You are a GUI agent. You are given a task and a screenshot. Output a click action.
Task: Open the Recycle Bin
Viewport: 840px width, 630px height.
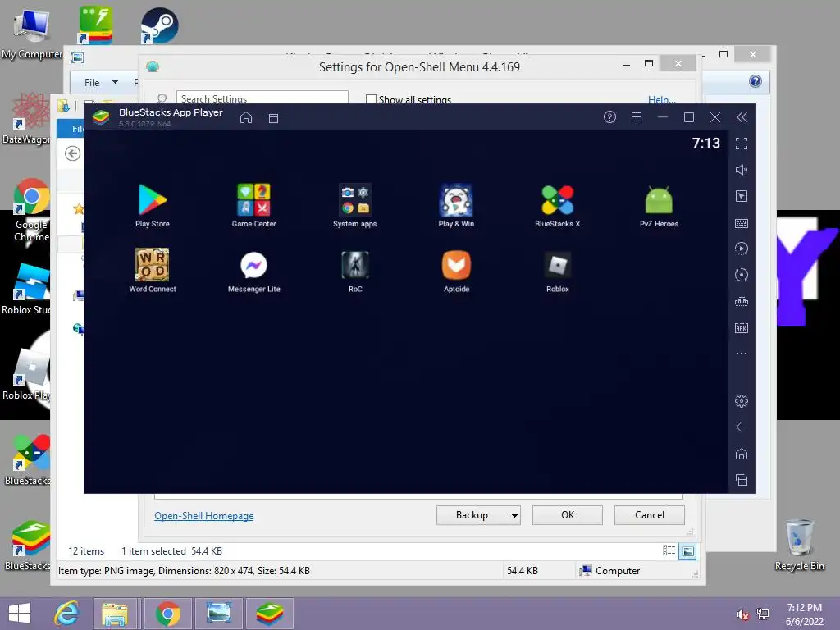(799, 546)
